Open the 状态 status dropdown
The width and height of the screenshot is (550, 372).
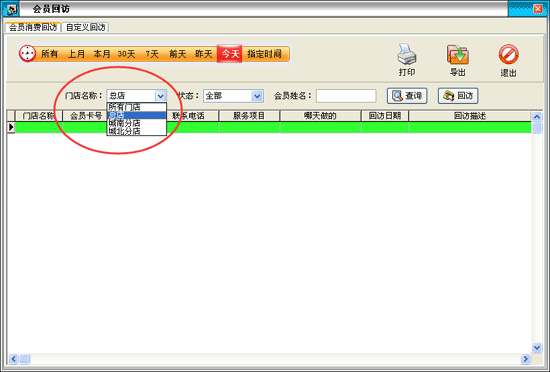click(257, 96)
